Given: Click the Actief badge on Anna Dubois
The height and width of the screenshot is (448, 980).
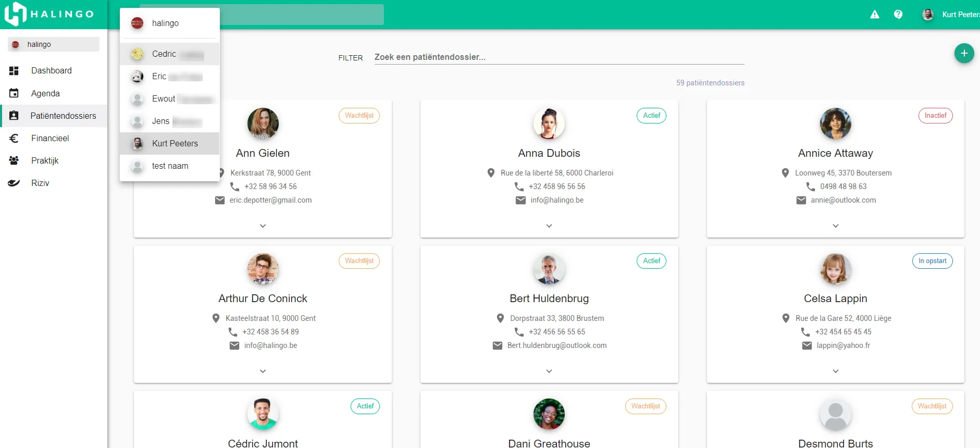Looking at the screenshot, I should point(651,116).
